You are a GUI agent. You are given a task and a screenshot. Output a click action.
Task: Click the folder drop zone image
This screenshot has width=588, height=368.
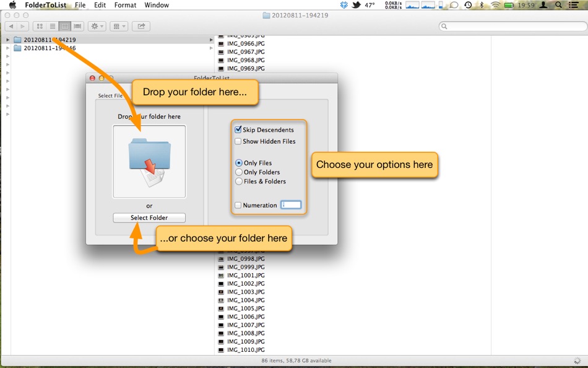click(x=149, y=162)
